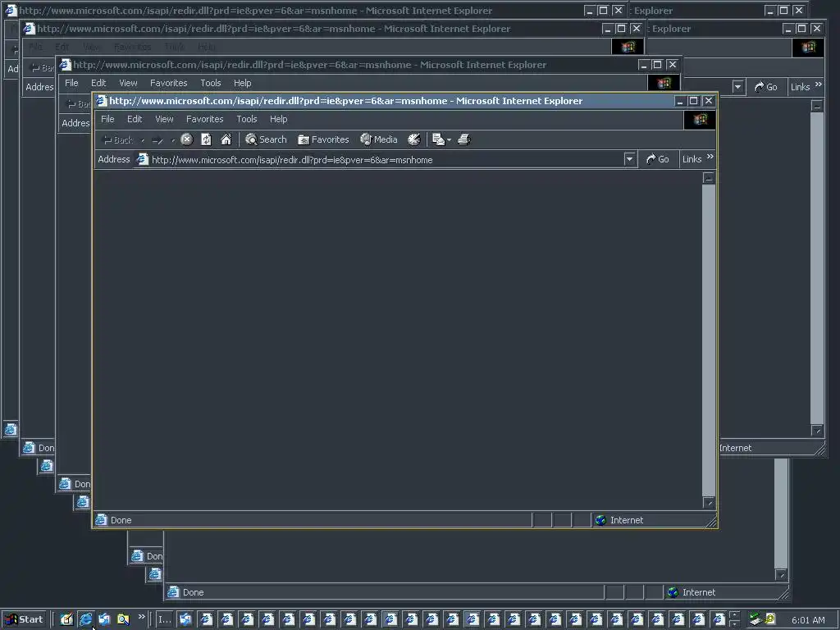This screenshot has height=630, width=840.
Task: Click the page icon beside the front window URL
Action: click(x=142, y=160)
